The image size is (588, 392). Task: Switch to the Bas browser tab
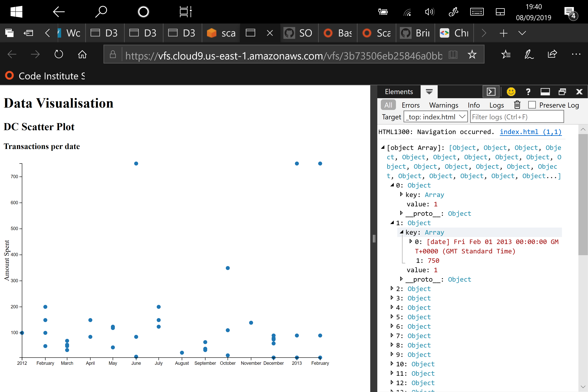point(338,33)
